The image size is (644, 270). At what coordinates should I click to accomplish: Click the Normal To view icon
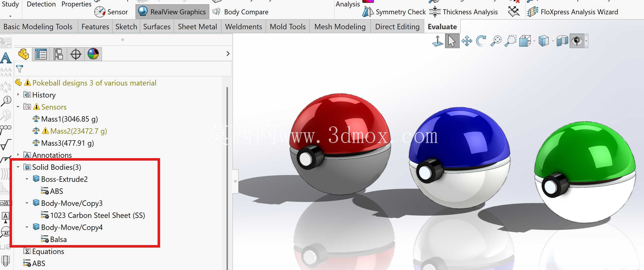[437, 41]
